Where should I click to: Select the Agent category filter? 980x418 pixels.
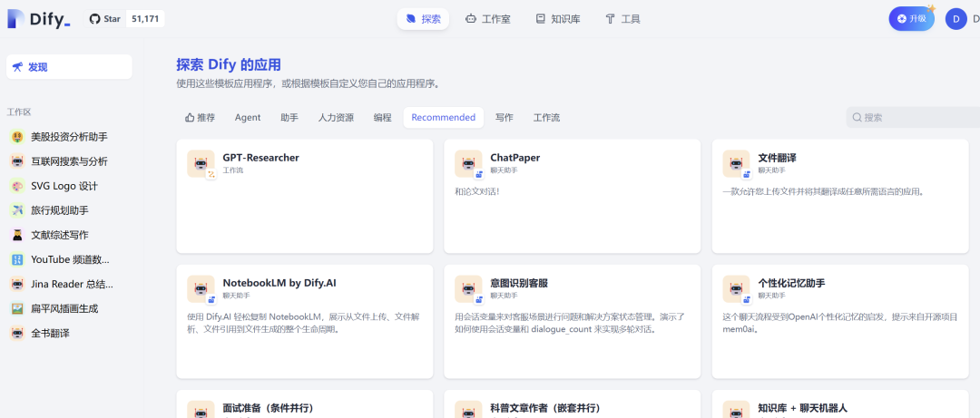248,118
